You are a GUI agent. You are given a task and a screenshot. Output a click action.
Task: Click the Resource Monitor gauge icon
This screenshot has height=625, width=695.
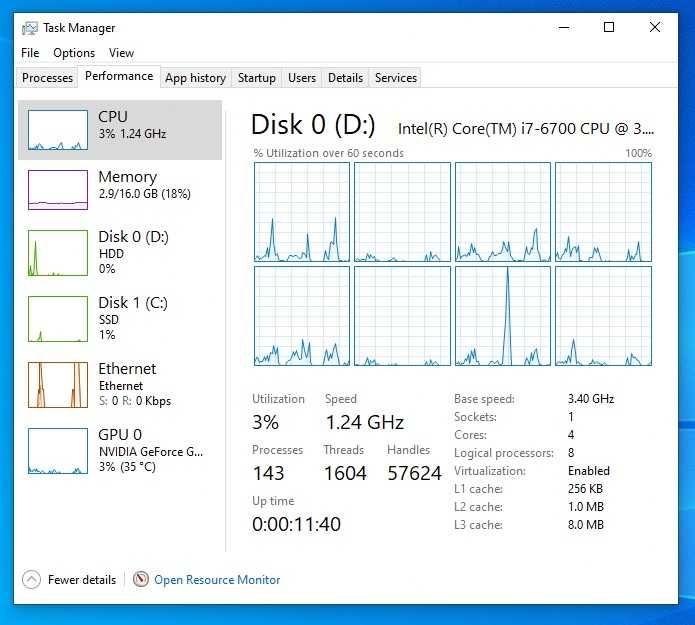(141, 579)
